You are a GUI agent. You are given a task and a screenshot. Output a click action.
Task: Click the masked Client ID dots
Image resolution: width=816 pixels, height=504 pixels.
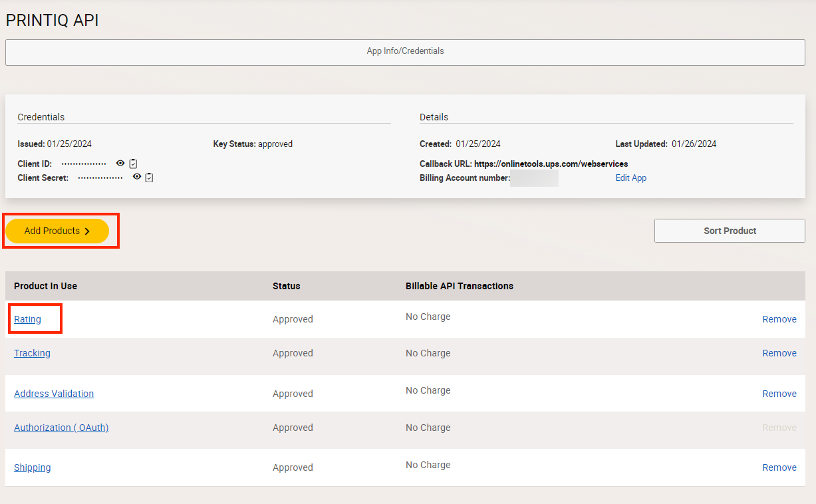[x=84, y=164]
